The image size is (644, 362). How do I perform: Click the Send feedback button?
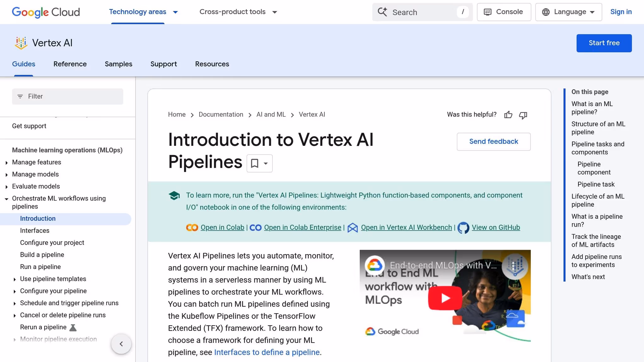coord(493,141)
